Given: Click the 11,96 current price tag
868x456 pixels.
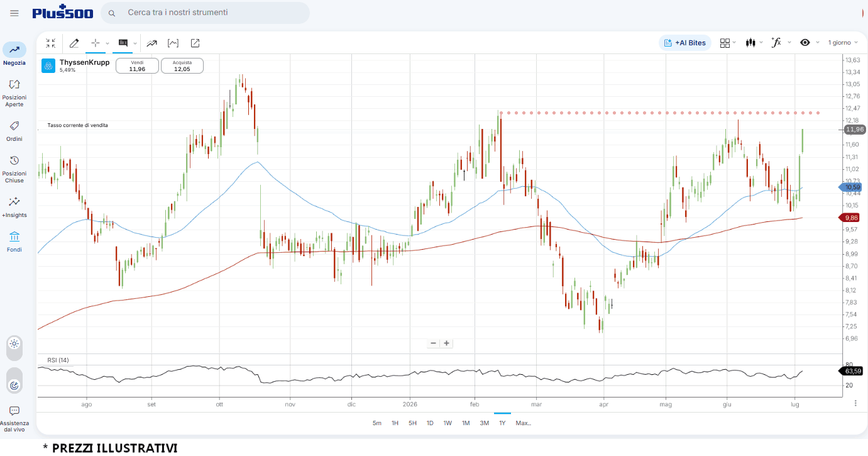Looking at the screenshot, I should coord(855,130).
